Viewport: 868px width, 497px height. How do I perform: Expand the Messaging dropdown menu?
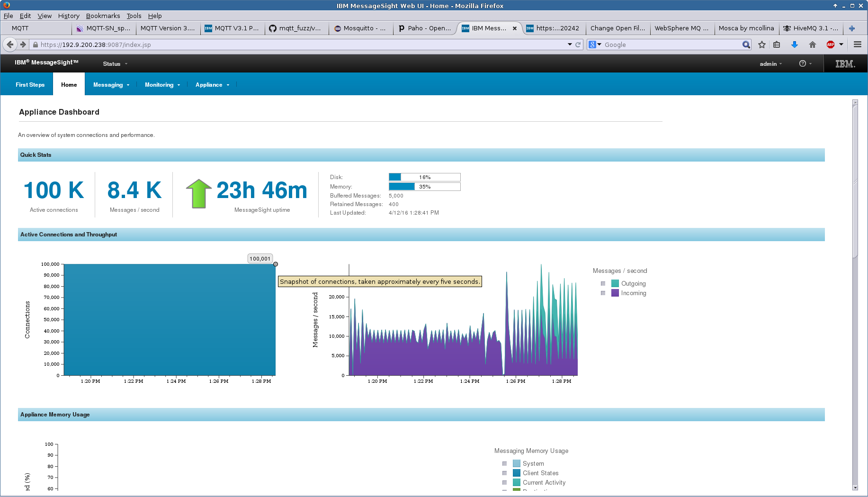111,85
